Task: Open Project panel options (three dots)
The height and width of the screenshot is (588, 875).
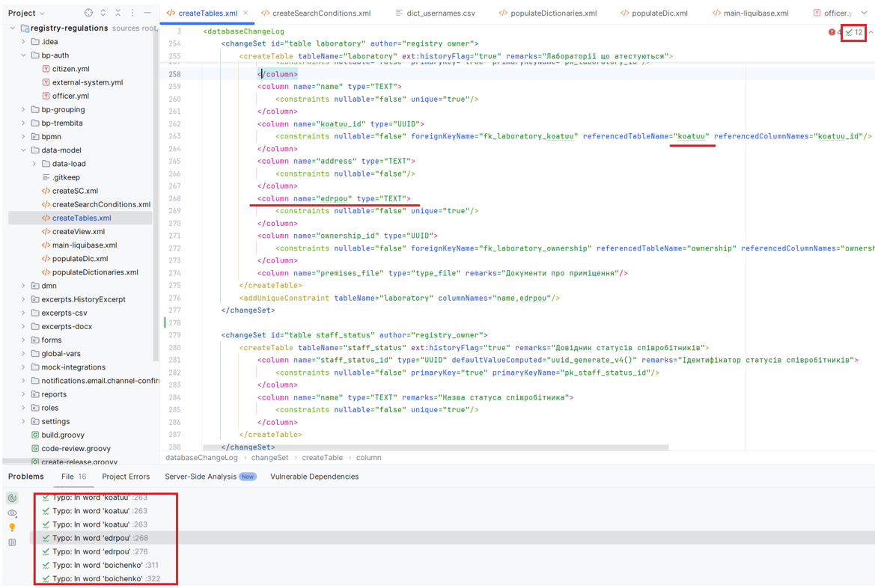Action: [132, 13]
